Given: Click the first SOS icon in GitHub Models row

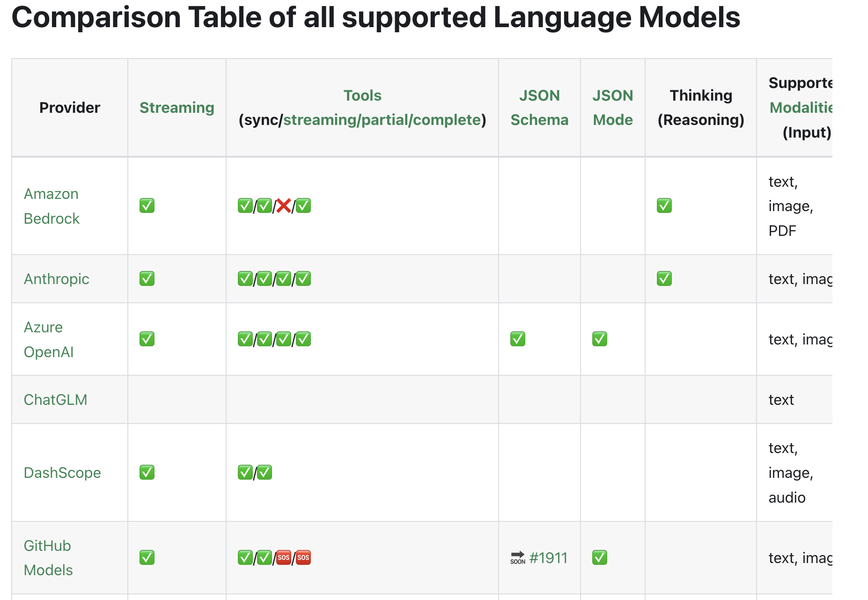Looking at the screenshot, I should click(284, 557).
